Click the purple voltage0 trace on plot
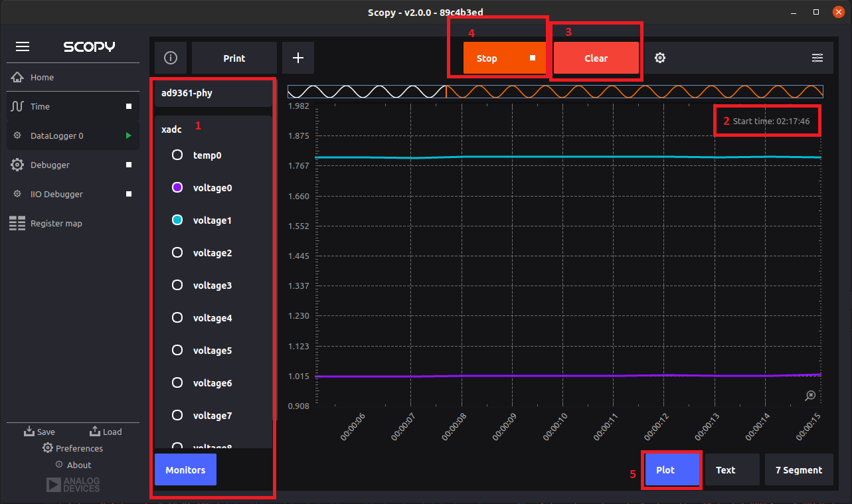 pos(568,375)
